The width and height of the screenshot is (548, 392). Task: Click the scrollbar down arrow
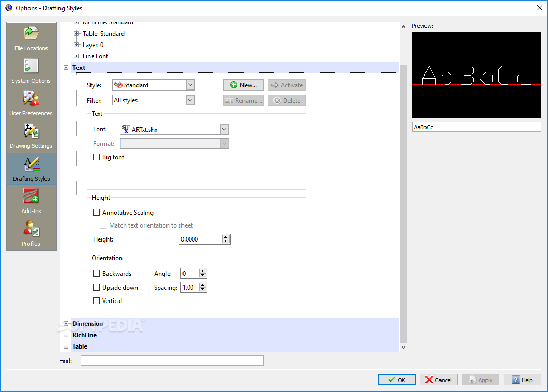coord(403,347)
